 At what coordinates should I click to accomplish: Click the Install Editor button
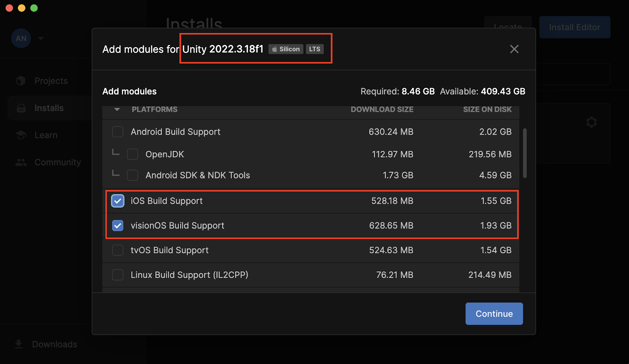pos(574,27)
